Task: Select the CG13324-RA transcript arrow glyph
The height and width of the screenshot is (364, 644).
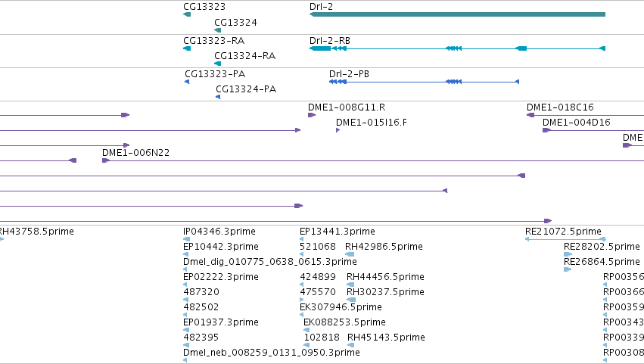Action: (x=218, y=64)
